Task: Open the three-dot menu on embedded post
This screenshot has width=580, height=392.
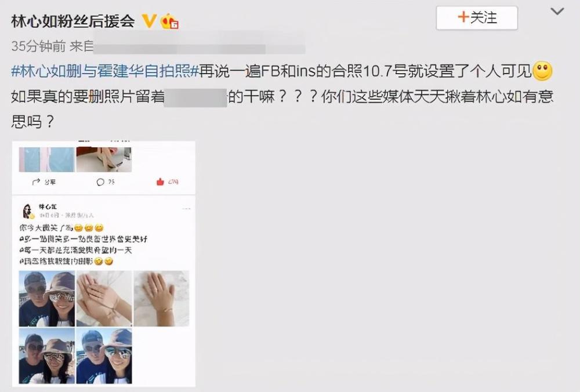Action: point(186,209)
